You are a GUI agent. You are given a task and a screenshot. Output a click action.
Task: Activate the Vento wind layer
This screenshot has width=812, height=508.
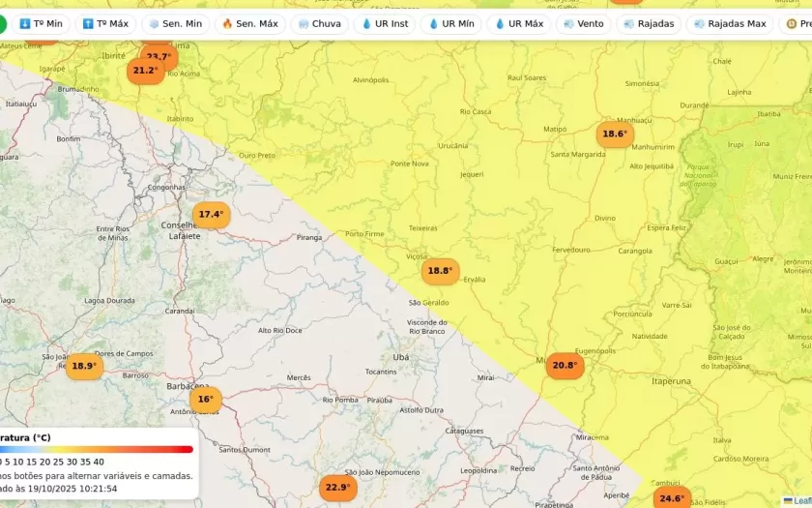[x=583, y=23]
